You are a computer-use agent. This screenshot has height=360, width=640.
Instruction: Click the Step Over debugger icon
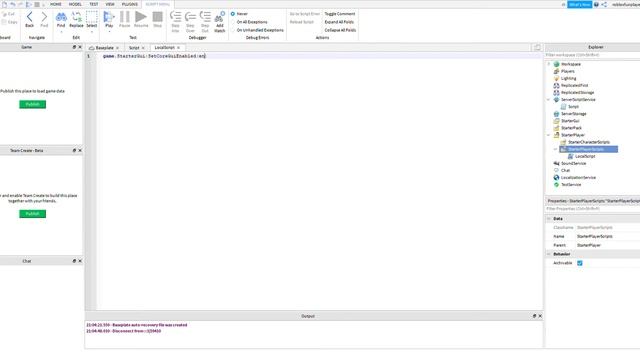pos(190,17)
